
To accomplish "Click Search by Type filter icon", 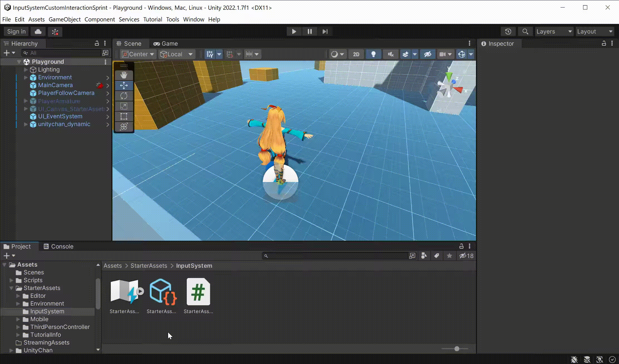I will pos(424,256).
